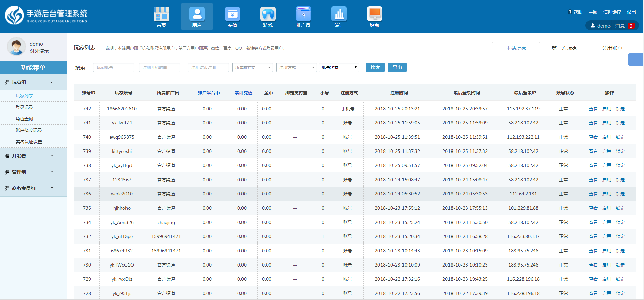
Task: Open the 账号状态 dropdown
Action: click(x=339, y=67)
